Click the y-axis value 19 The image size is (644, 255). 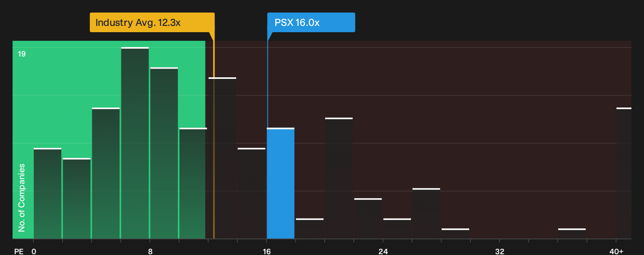(x=22, y=54)
